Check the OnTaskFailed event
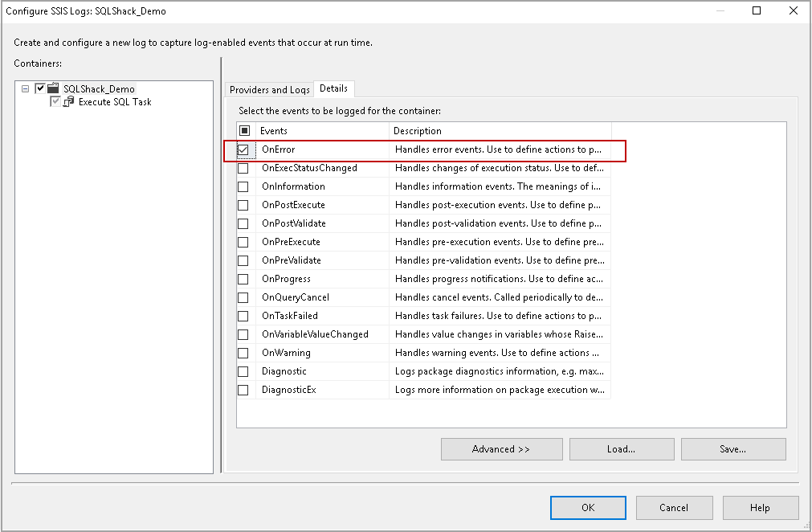This screenshot has width=812, height=532. point(243,316)
